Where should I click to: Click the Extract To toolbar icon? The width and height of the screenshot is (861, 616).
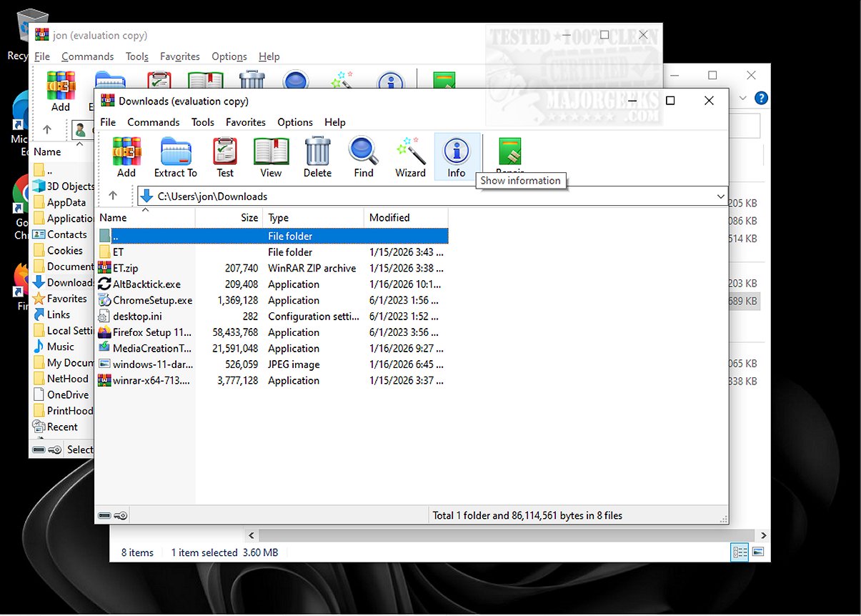click(x=175, y=157)
